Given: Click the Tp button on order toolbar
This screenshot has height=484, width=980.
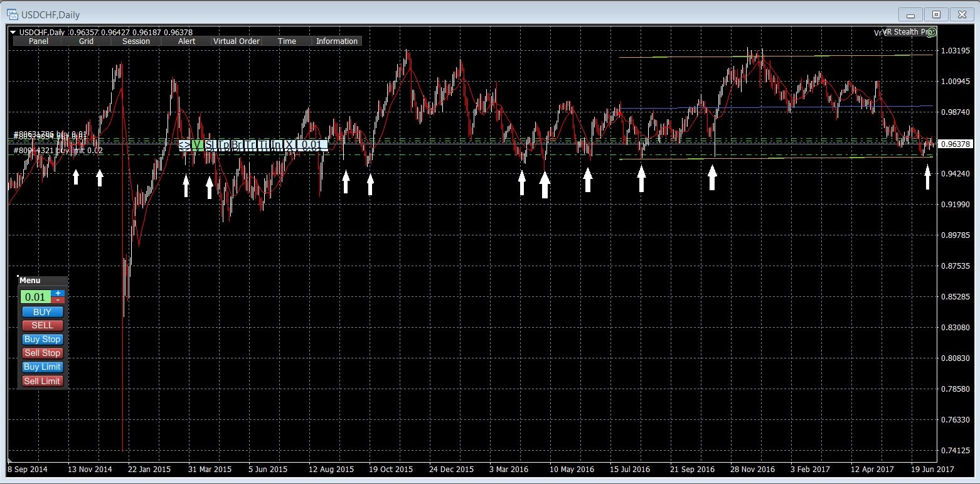Looking at the screenshot, I should coord(223,145).
